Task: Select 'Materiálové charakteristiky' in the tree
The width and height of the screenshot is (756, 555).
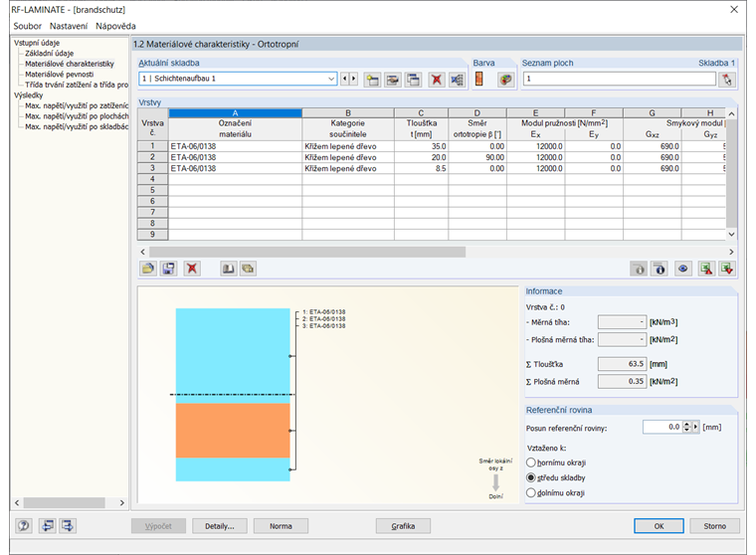Action: pos(70,64)
